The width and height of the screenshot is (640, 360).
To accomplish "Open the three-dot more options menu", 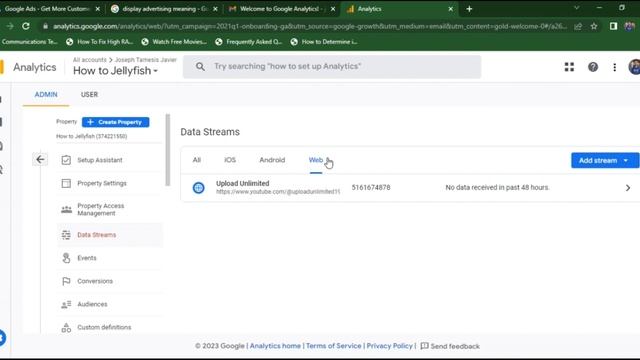I will 615,67.
